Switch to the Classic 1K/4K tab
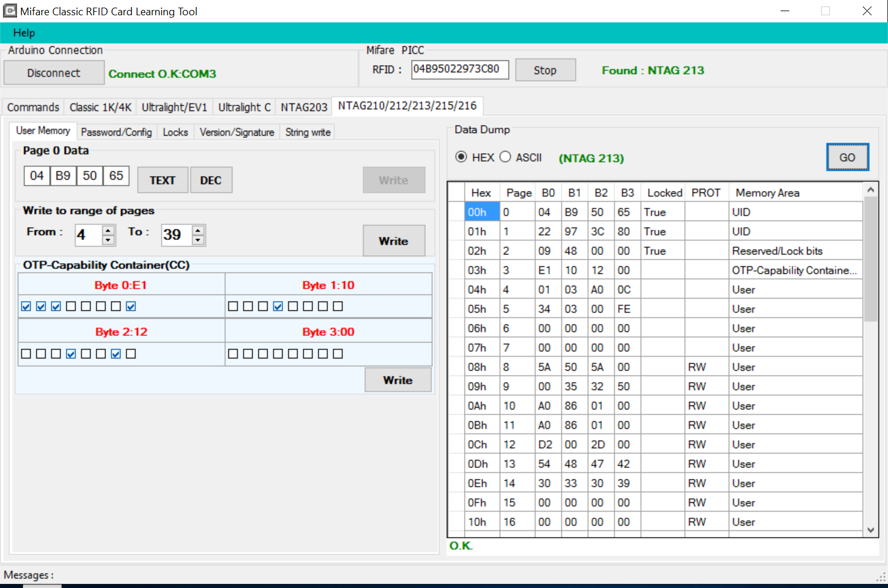The height and width of the screenshot is (588, 888). pyautogui.click(x=100, y=107)
